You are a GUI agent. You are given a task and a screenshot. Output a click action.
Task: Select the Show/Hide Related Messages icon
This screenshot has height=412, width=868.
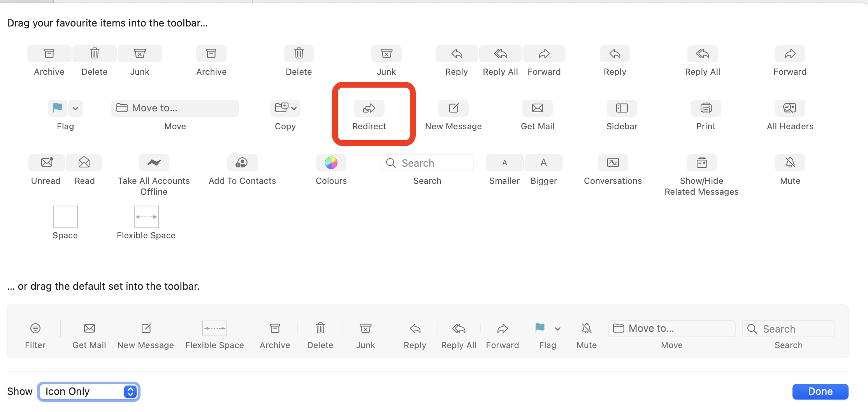click(702, 162)
